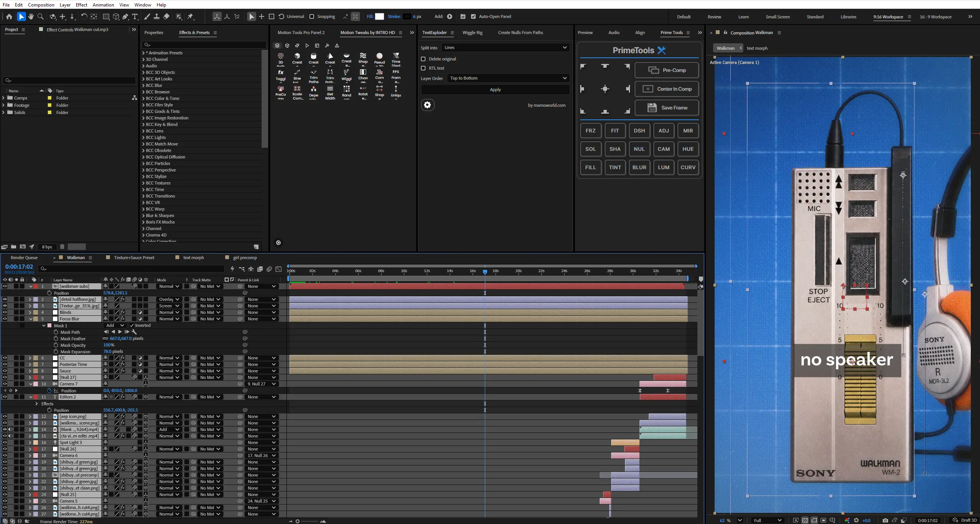Open the Fill color swatch
This screenshot has width=980, height=524.
[379, 16]
